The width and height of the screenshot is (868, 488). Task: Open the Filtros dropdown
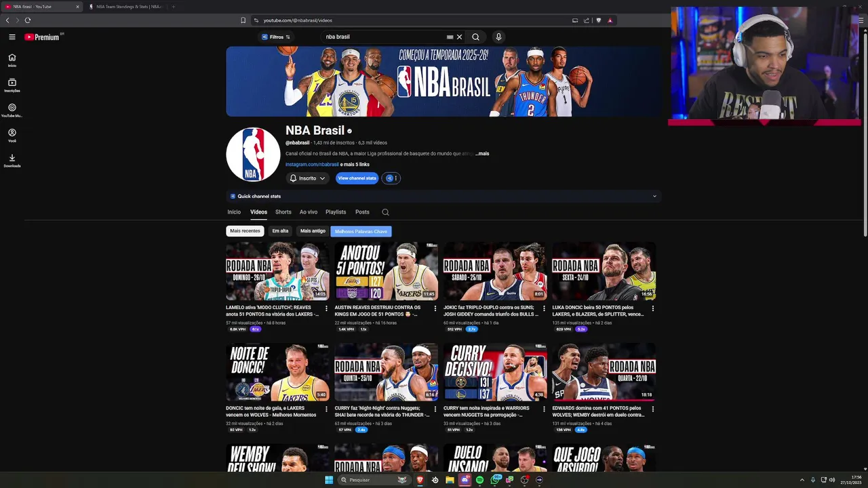276,37
